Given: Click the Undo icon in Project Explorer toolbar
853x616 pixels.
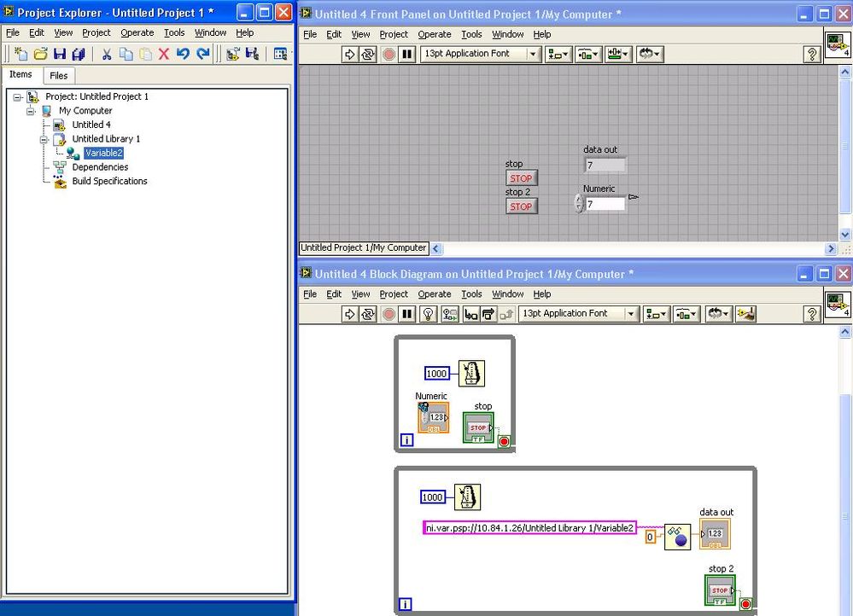Looking at the screenshot, I should coord(183,54).
